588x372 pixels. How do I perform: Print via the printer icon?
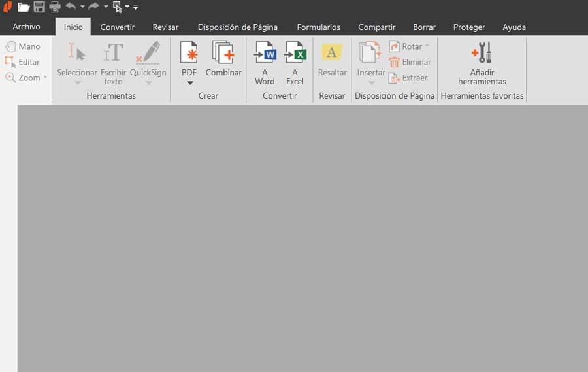[55, 7]
